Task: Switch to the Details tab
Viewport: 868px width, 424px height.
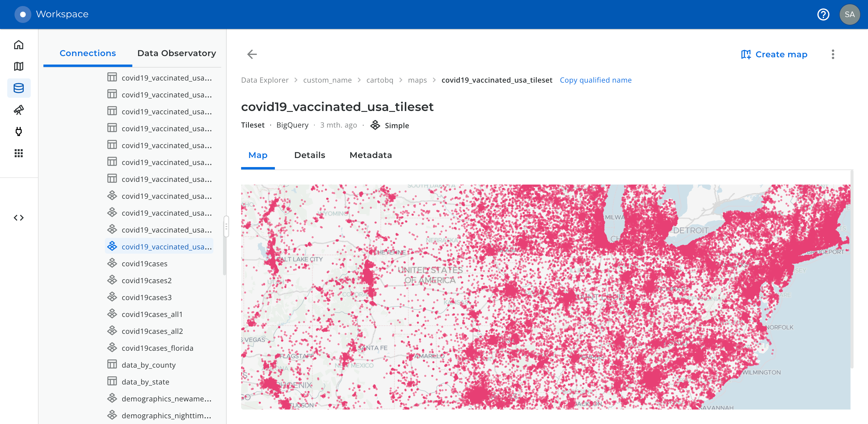Action: click(310, 155)
